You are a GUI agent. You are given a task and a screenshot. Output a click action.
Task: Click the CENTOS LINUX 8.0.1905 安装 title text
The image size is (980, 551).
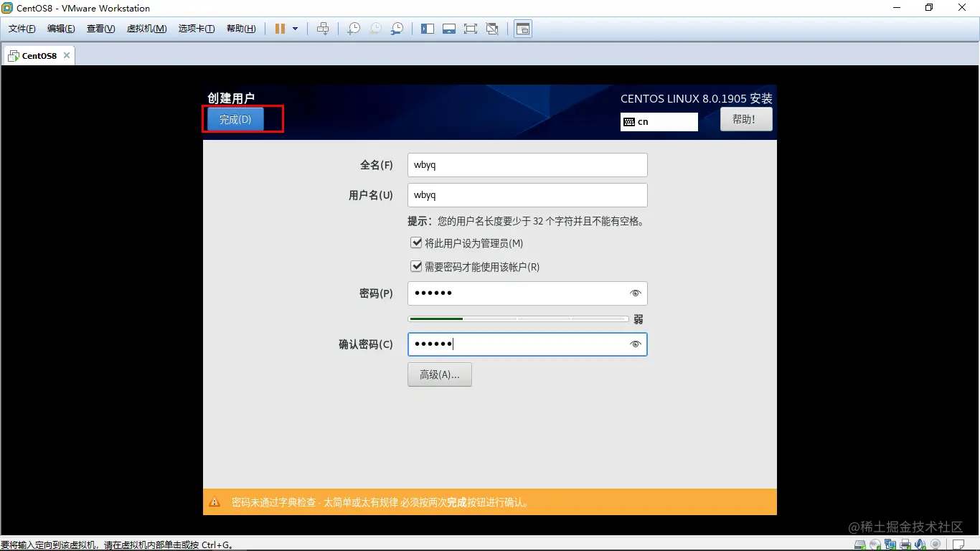(x=697, y=98)
